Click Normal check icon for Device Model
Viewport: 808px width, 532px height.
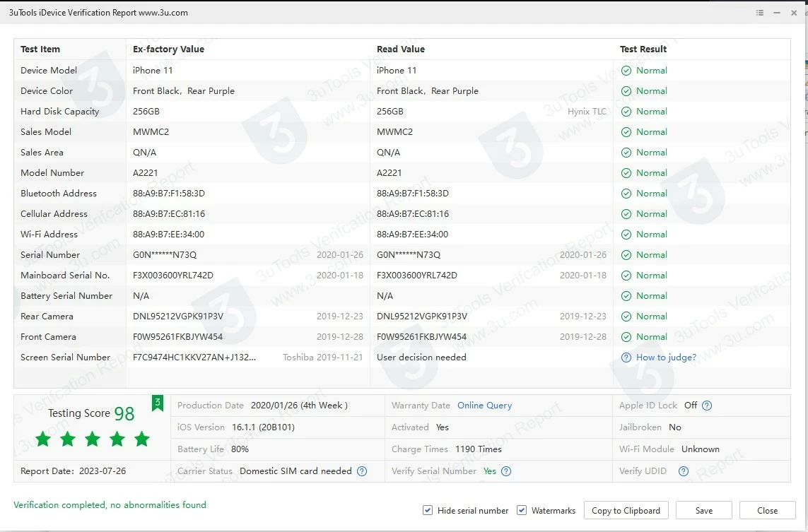point(626,71)
